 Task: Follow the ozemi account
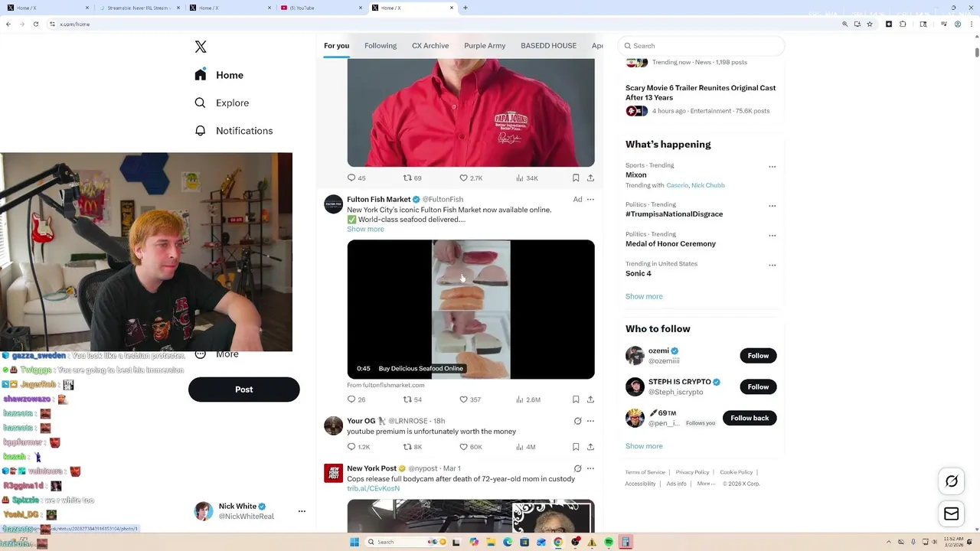click(x=758, y=356)
